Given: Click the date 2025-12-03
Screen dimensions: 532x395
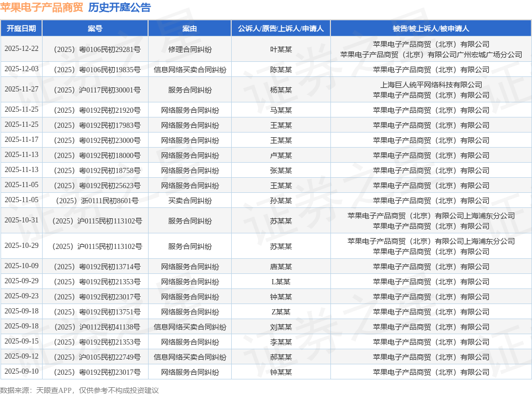Looking at the screenshot, I should tap(21, 69).
